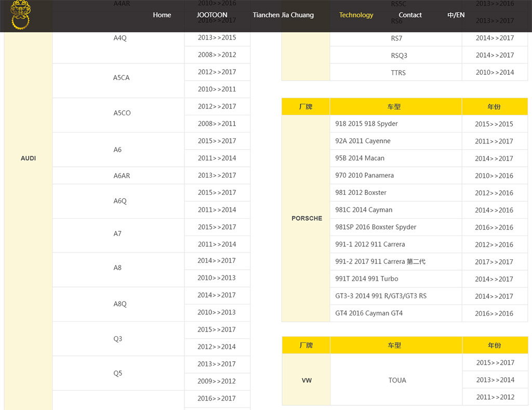The width and height of the screenshot is (532, 410).
Task: Click the 981C 2014 Cayman row
Action: [395, 210]
